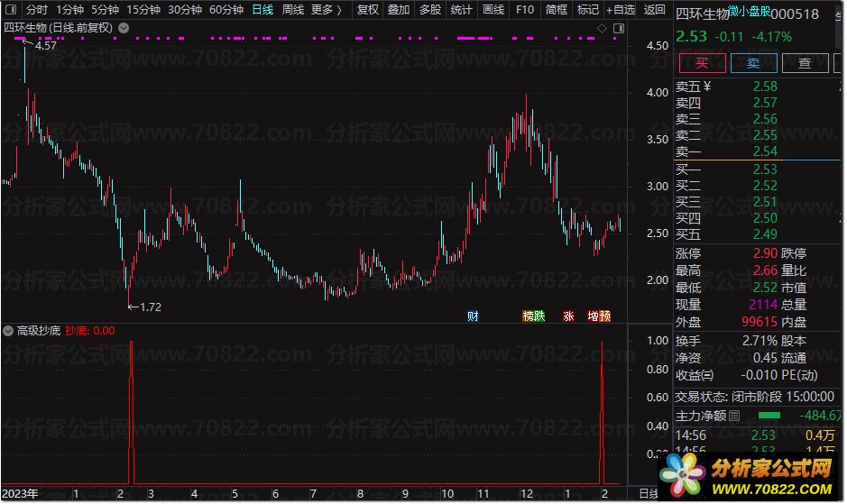Click the 榜 event marker
Viewport: 847px width, 504px height.
[x=528, y=316]
